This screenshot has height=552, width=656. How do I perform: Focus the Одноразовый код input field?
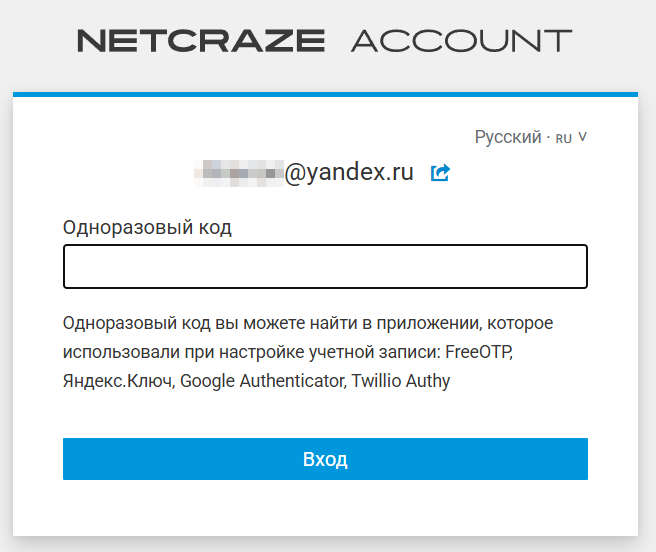325,267
